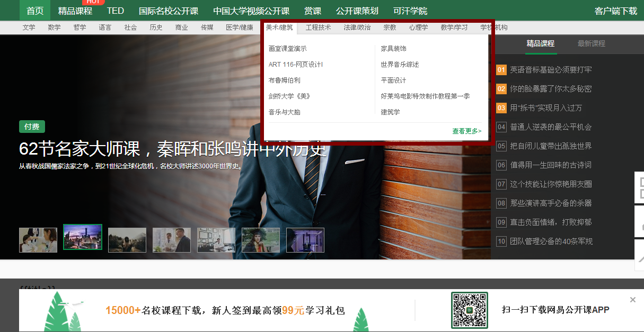Screen dimensions: 644x332
Task: Open the 剑桥大学《美》 course link
Action: 289,96
